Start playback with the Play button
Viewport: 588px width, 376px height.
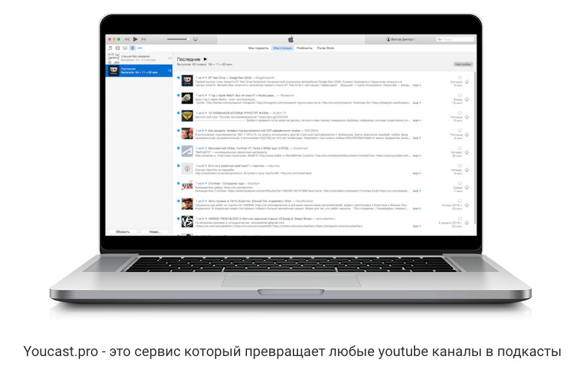click(x=135, y=39)
